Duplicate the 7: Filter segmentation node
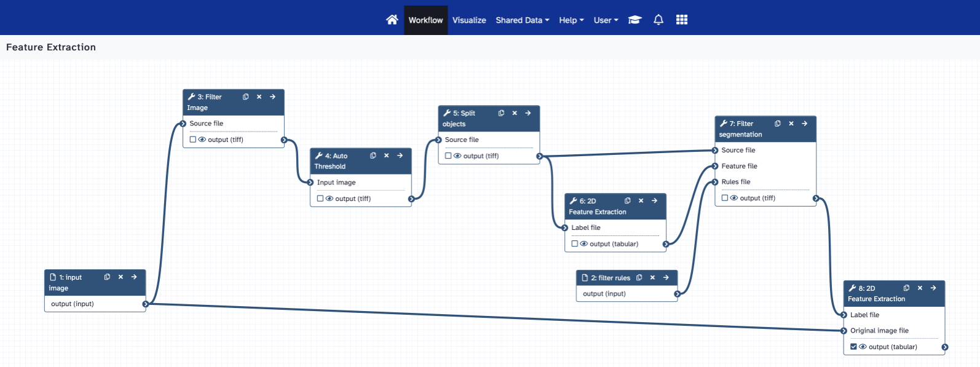Screen dimensions: 980x367 point(778,124)
